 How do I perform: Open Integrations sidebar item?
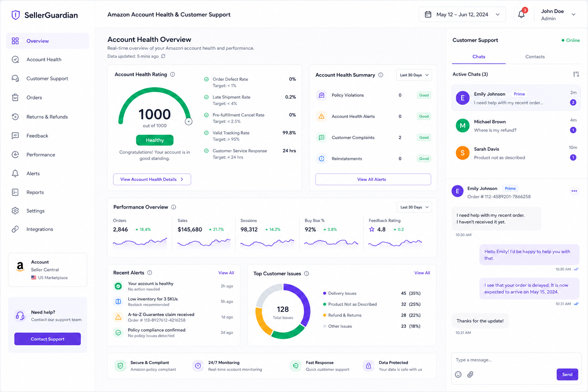click(47, 229)
